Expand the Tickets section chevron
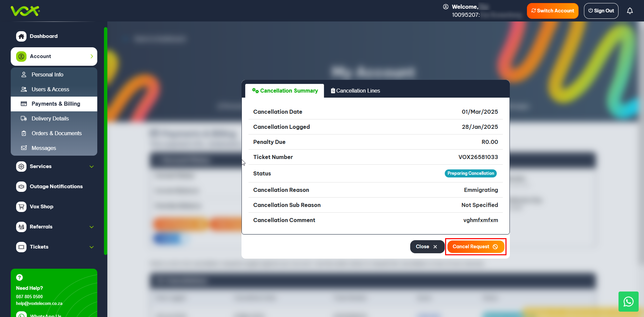 (x=92, y=247)
